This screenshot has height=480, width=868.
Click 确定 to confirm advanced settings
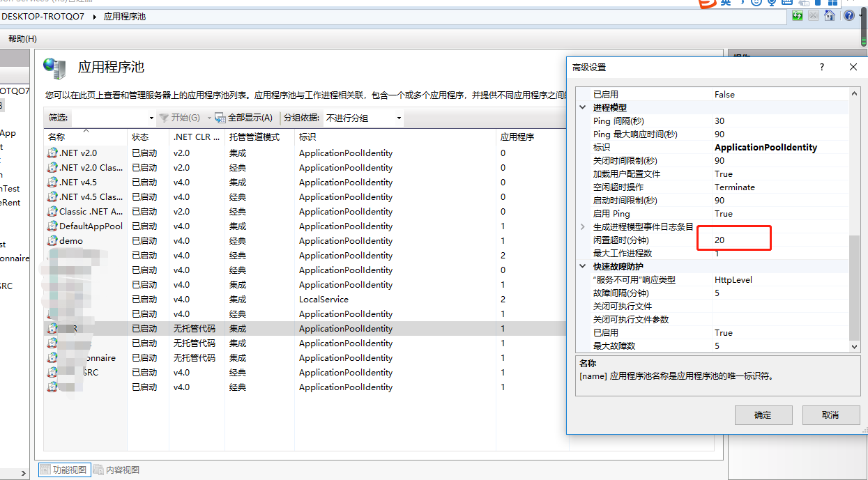(x=763, y=415)
